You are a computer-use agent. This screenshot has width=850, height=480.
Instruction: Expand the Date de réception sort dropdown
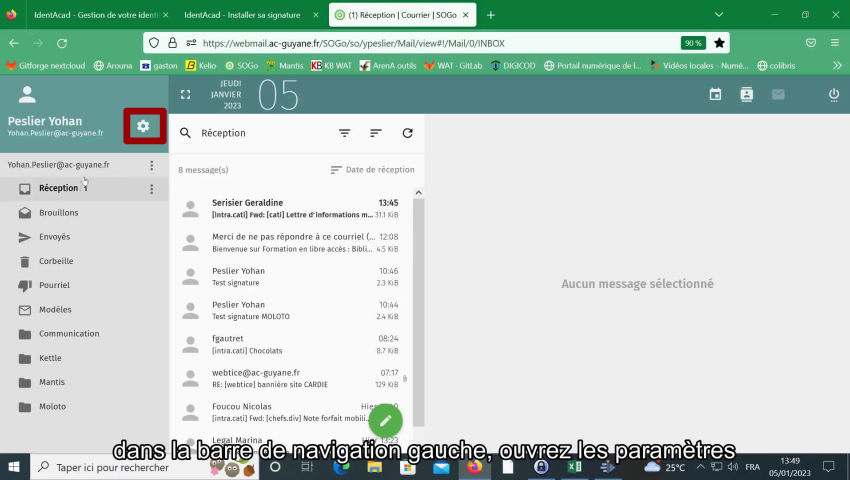(372, 170)
